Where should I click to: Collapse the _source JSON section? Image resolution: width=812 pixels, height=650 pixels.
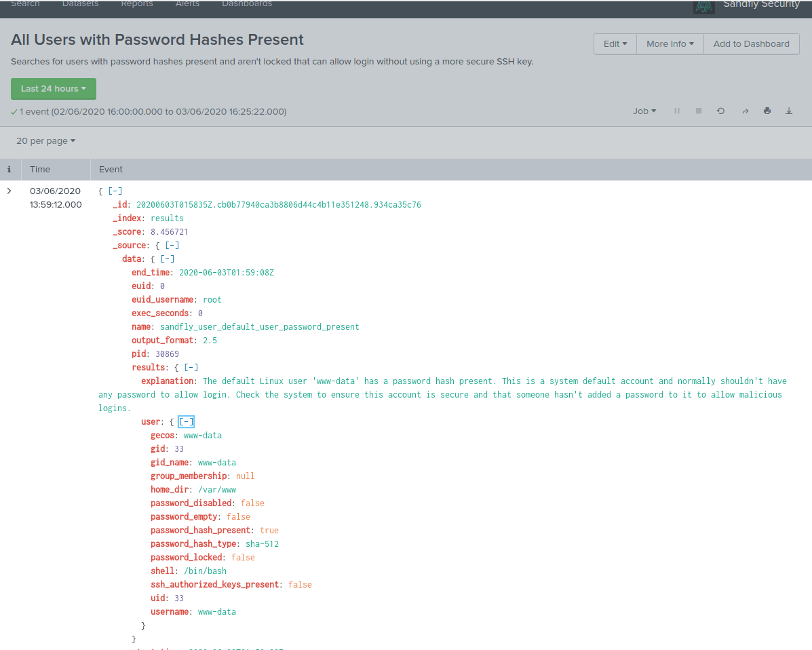(x=172, y=246)
